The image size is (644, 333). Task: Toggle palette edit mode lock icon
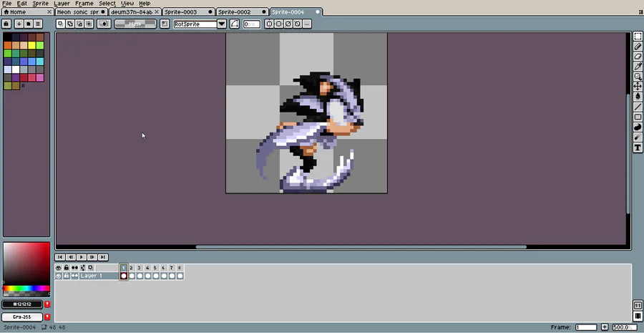point(6,24)
